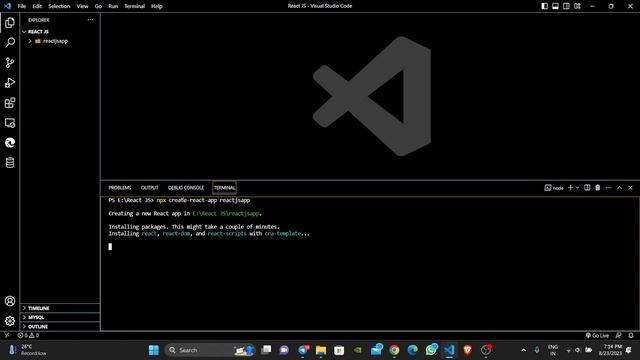This screenshot has height=360, width=640.
Task: Open the Remote Explorer view
Action: pyautogui.click(x=10, y=122)
